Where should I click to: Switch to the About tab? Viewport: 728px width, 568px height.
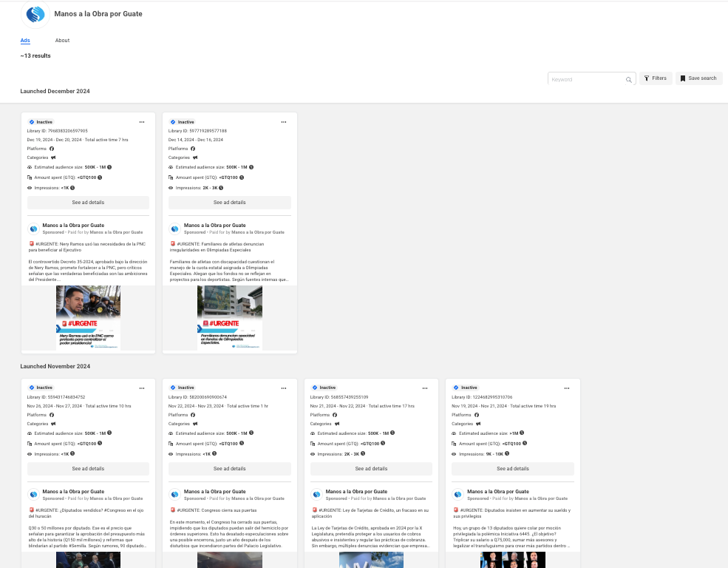pyautogui.click(x=62, y=41)
